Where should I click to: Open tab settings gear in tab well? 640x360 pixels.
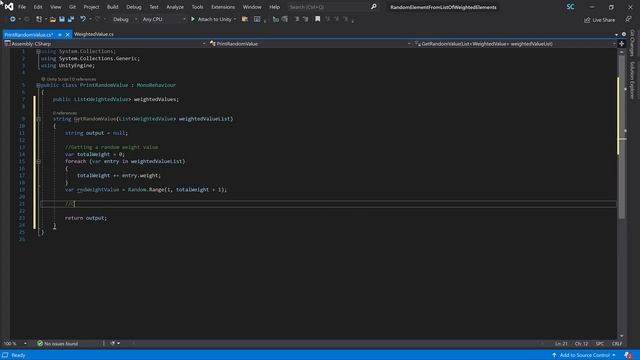click(x=624, y=34)
